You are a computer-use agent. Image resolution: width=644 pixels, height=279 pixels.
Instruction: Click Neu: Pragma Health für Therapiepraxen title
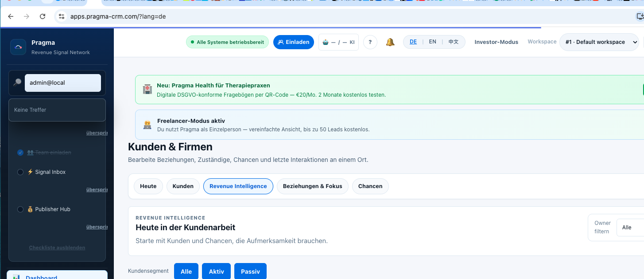[x=213, y=85]
